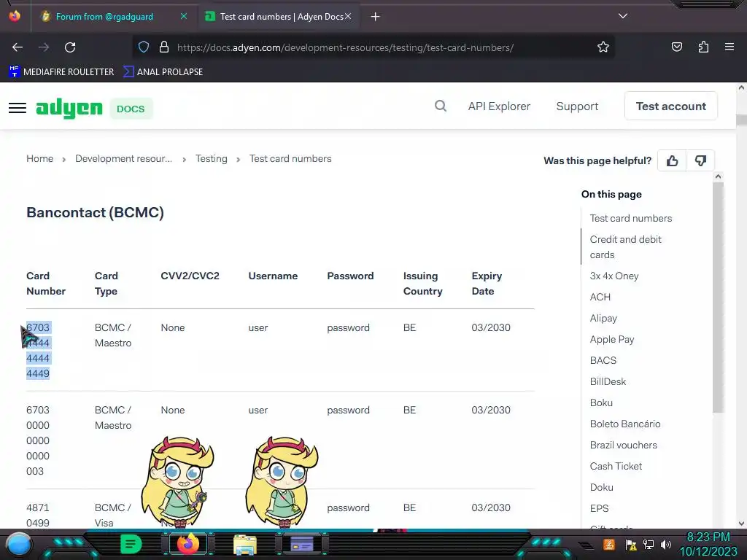Click the site padlock security icon
The image size is (747, 560).
(x=164, y=47)
